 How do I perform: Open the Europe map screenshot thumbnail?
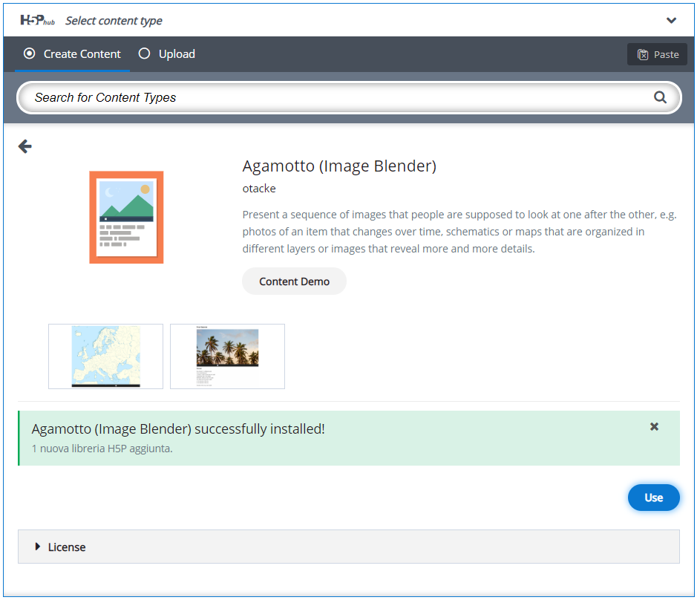click(x=106, y=356)
